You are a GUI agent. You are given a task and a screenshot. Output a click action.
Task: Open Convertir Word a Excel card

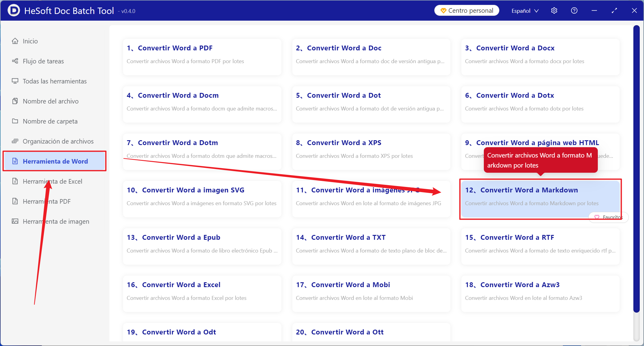pyautogui.click(x=202, y=293)
